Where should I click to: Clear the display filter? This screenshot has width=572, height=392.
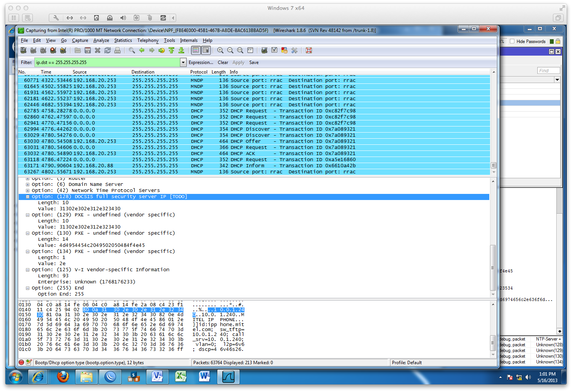click(x=223, y=62)
